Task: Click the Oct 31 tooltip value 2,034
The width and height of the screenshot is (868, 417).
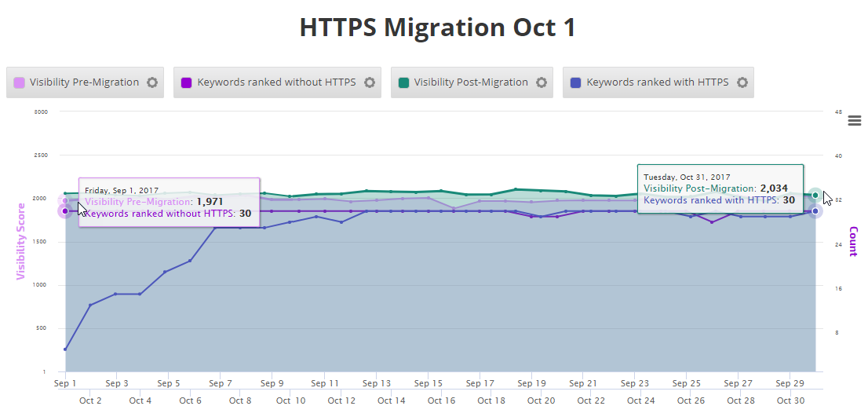Action: point(773,188)
